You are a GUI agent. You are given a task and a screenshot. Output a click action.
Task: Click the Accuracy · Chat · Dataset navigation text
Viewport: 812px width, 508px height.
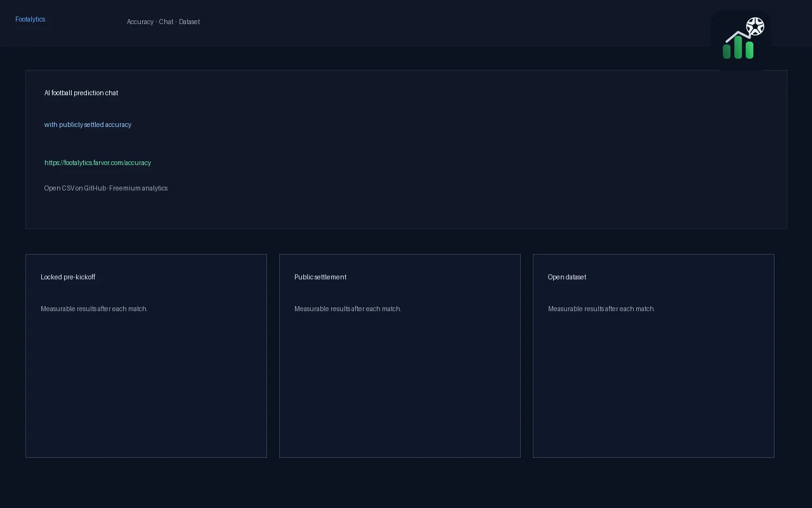[163, 22]
